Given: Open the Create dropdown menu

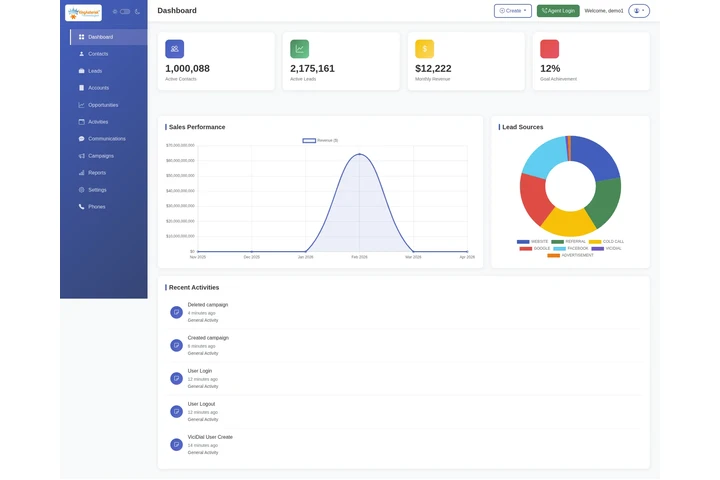Looking at the screenshot, I should point(512,11).
